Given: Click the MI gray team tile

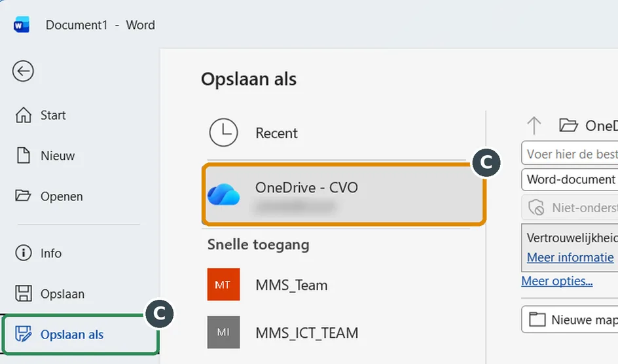Looking at the screenshot, I should (x=223, y=332).
